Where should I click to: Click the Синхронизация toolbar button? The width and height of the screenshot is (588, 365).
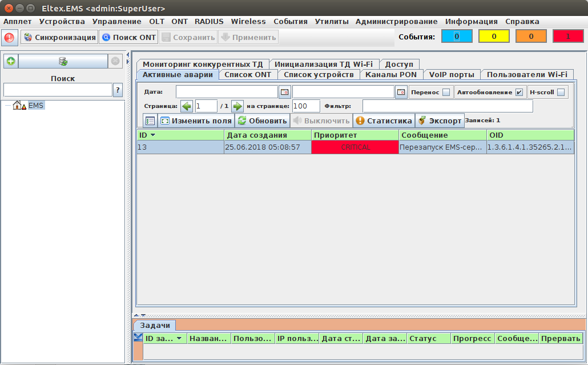click(x=59, y=37)
